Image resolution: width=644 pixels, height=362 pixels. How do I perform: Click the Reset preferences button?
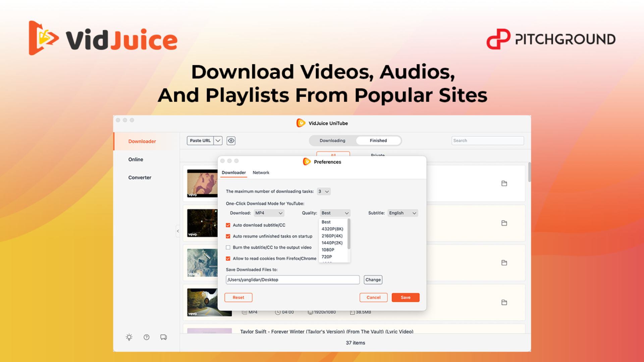click(x=238, y=297)
